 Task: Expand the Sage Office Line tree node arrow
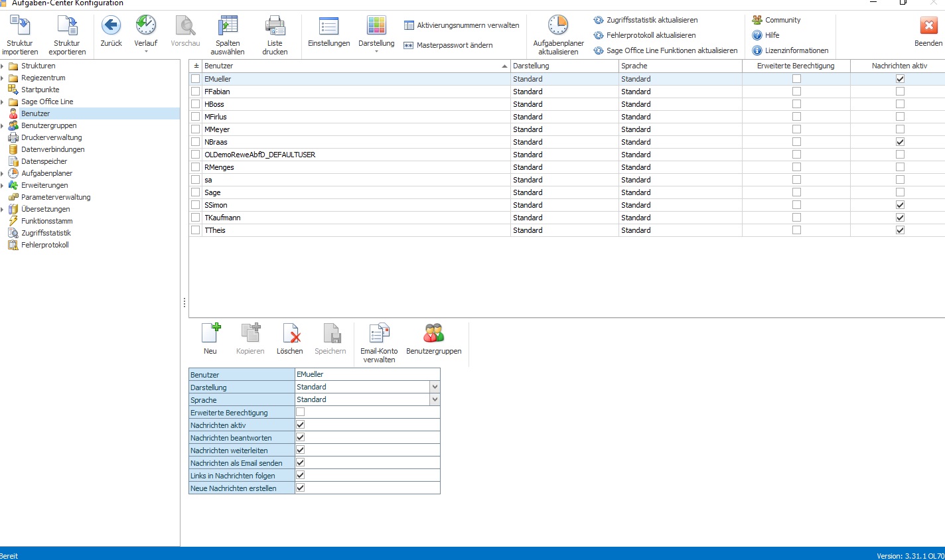(3, 102)
